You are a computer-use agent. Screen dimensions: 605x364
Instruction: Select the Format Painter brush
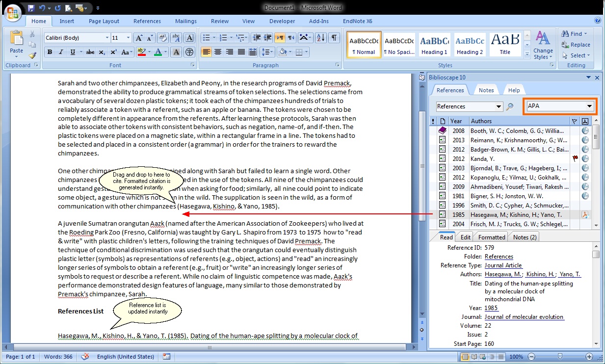coord(32,55)
